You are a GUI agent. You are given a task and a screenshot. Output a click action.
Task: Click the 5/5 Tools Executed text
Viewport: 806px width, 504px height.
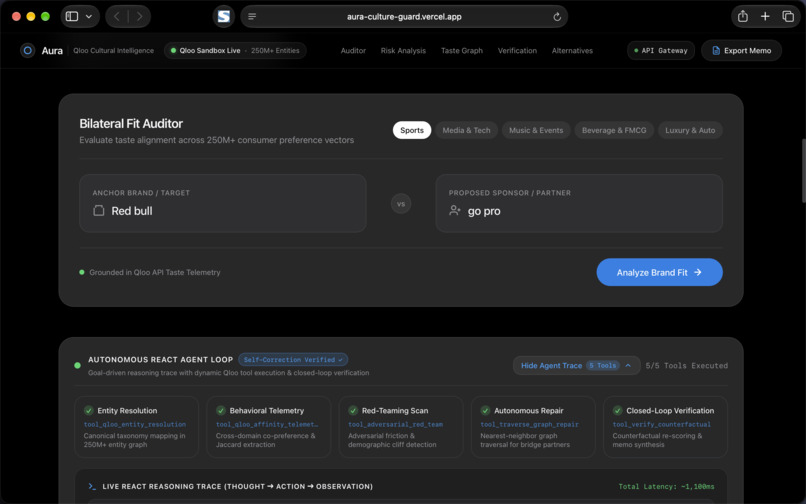686,366
